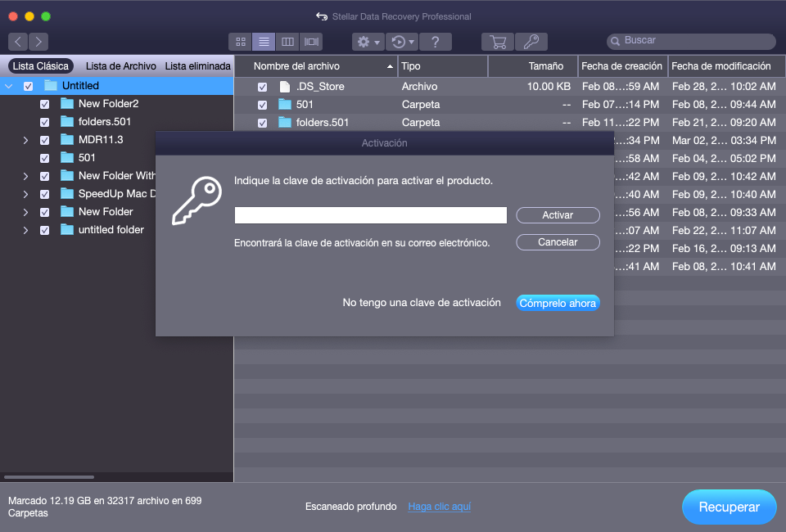The height and width of the screenshot is (532, 786).
Task: Click the Cancelar button
Action: tap(558, 242)
